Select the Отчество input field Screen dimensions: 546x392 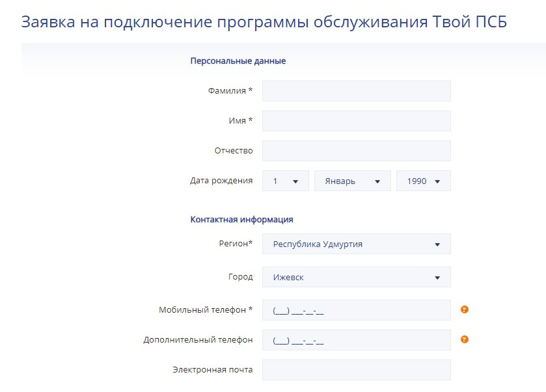point(356,151)
